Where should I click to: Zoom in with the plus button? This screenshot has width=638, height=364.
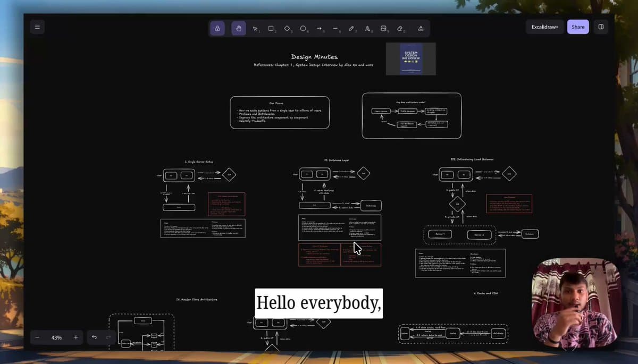(x=75, y=337)
